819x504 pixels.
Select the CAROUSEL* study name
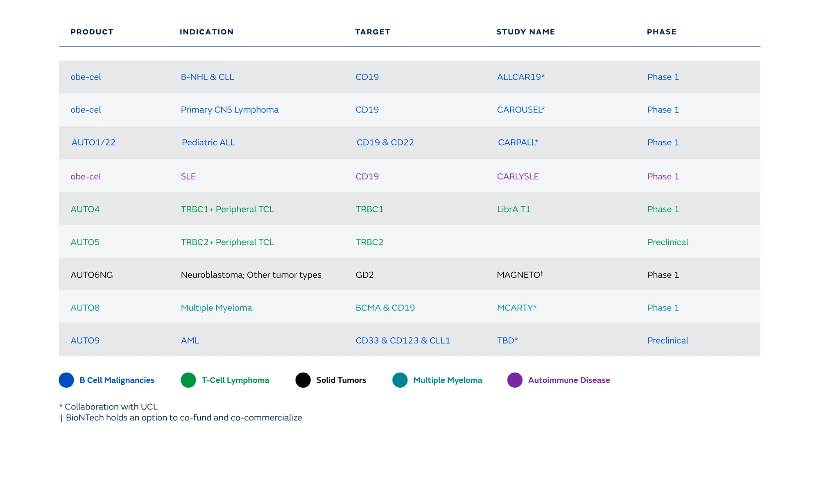coord(520,110)
